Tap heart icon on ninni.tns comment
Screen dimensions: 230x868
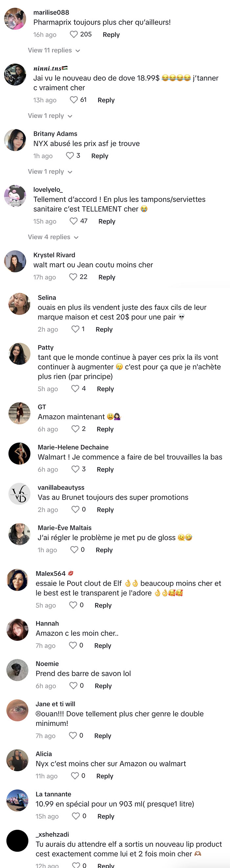73,100
